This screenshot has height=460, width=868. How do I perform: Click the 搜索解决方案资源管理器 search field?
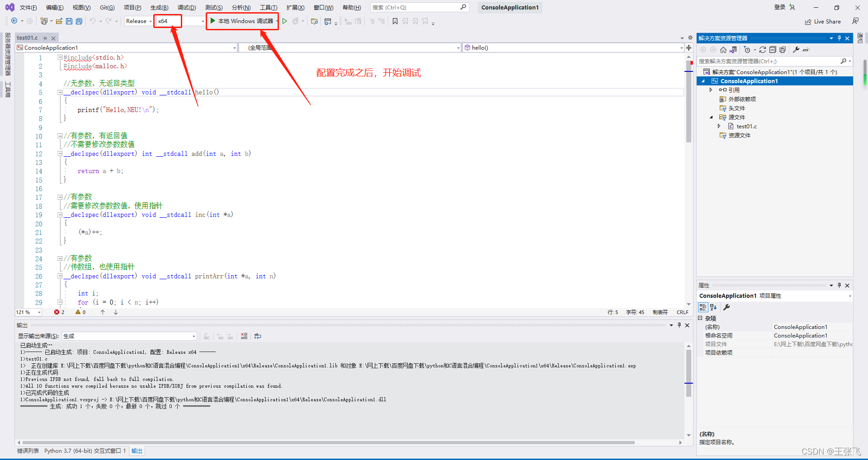point(769,61)
